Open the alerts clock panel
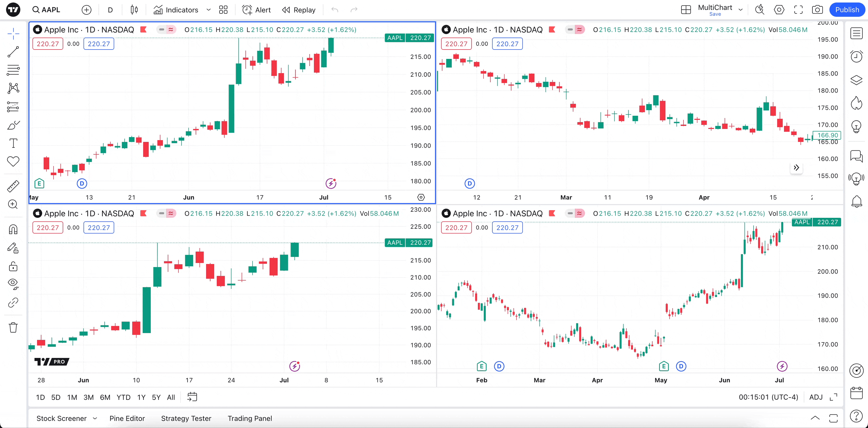The width and height of the screenshot is (868, 428). (856, 56)
